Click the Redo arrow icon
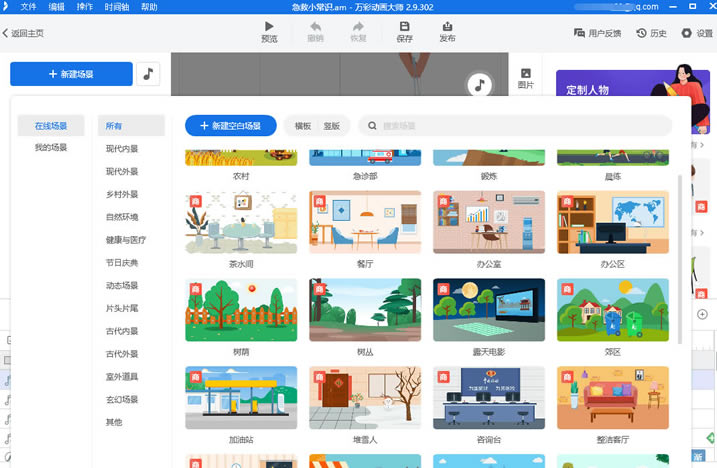The height and width of the screenshot is (468, 717). [x=358, y=27]
